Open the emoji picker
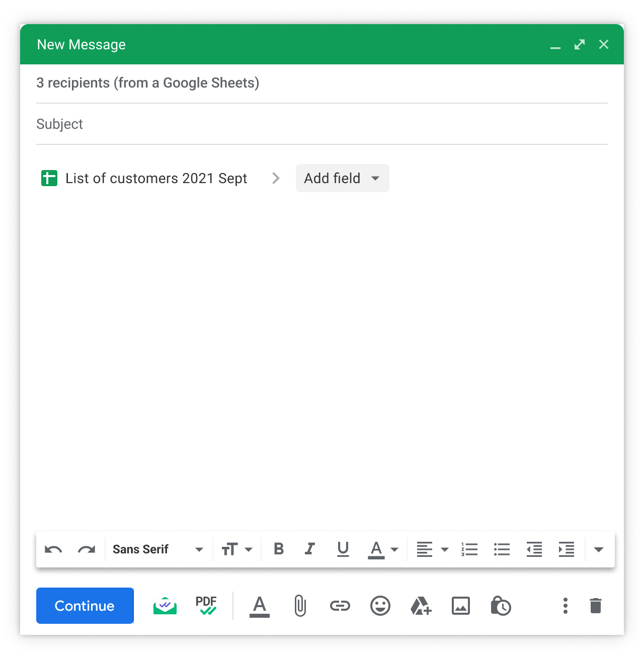The width and height of the screenshot is (644, 658). coord(380,606)
